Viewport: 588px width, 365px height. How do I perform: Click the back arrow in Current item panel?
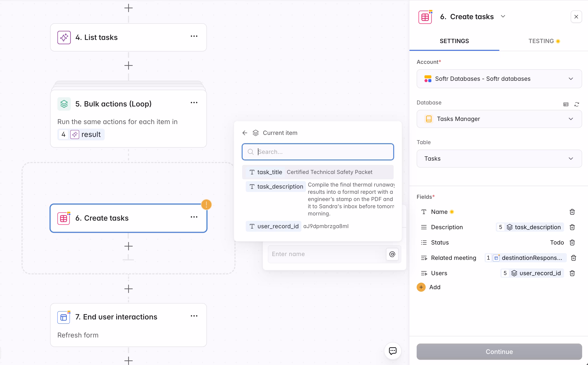pos(244,132)
